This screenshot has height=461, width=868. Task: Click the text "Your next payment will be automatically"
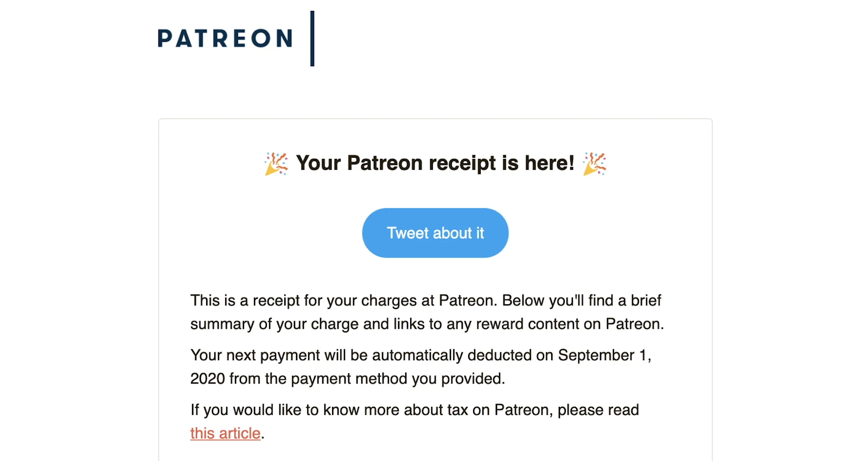(327, 355)
